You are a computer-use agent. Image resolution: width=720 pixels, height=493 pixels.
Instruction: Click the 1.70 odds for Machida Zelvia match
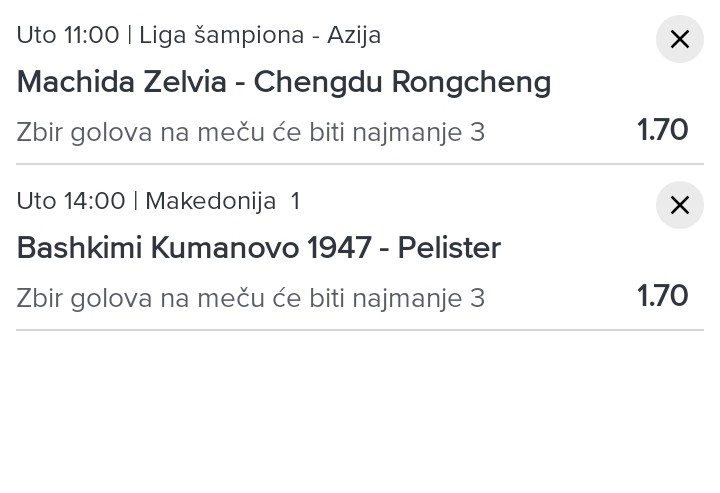(x=663, y=130)
